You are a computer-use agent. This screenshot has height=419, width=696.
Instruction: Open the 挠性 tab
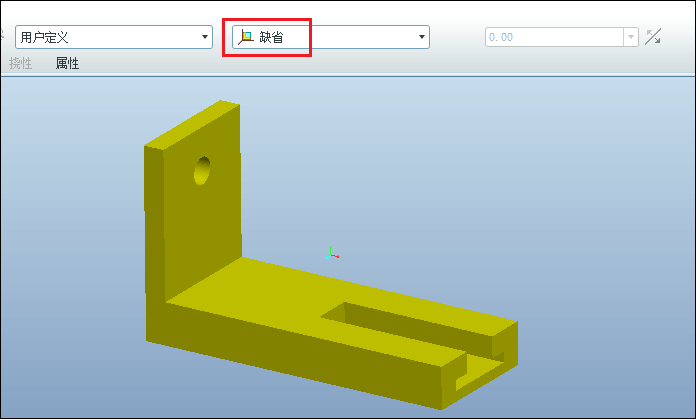click(20, 63)
